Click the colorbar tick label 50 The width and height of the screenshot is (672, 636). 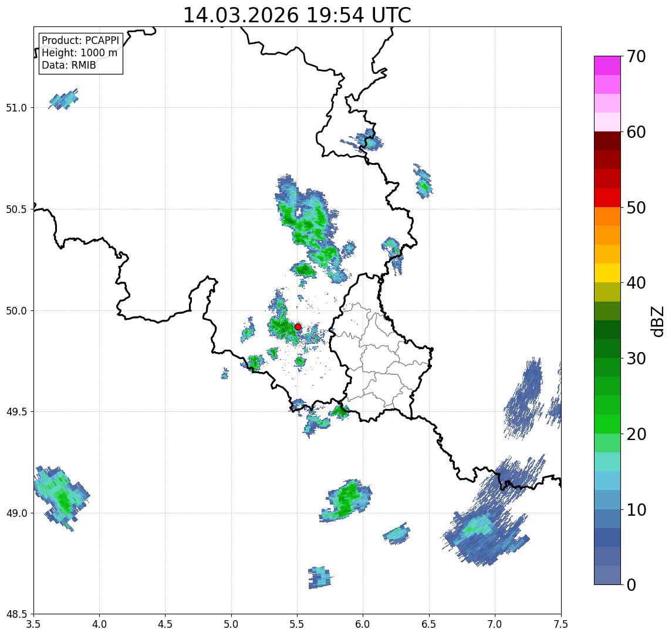point(636,208)
